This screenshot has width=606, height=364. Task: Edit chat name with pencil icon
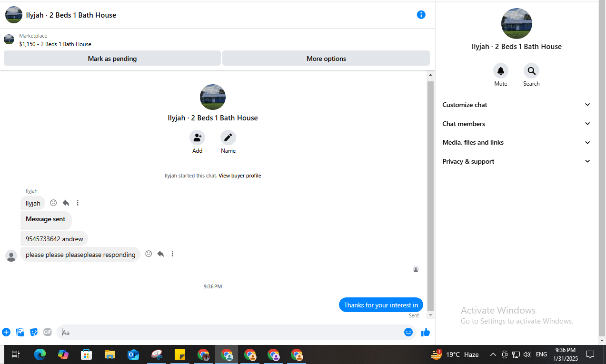pyautogui.click(x=228, y=138)
